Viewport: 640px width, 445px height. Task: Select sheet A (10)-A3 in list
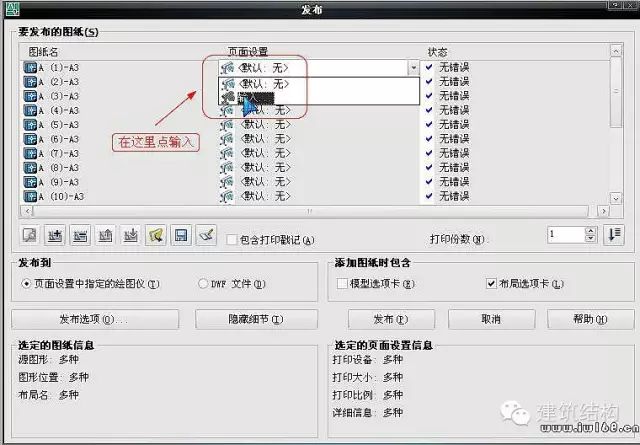[x=60, y=196]
